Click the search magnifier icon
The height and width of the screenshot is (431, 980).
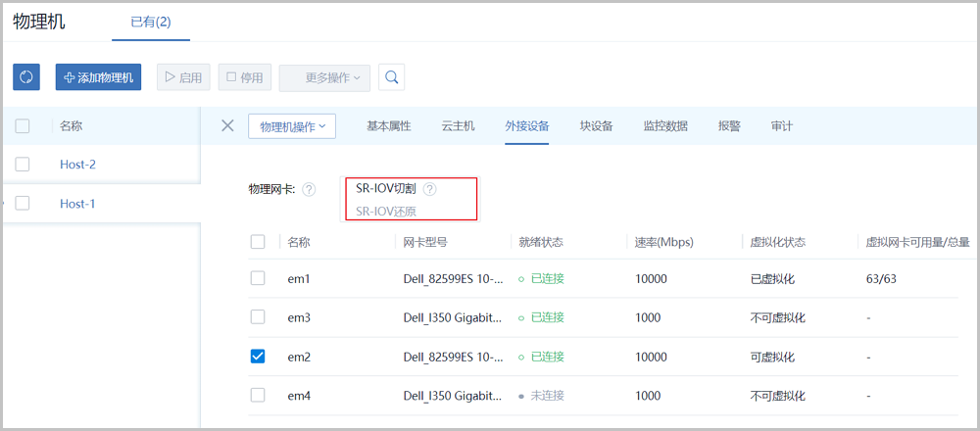pos(391,76)
